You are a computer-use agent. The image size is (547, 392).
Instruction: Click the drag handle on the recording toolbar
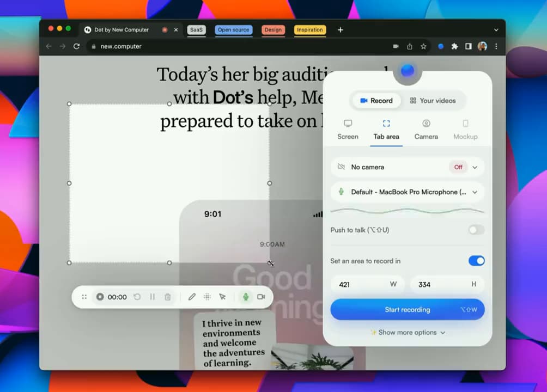tap(84, 297)
